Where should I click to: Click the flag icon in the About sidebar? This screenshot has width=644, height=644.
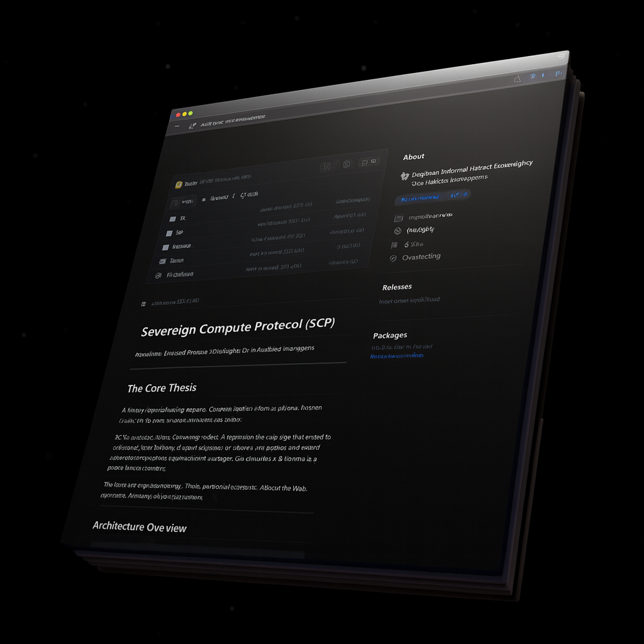(x=394, y=245)
